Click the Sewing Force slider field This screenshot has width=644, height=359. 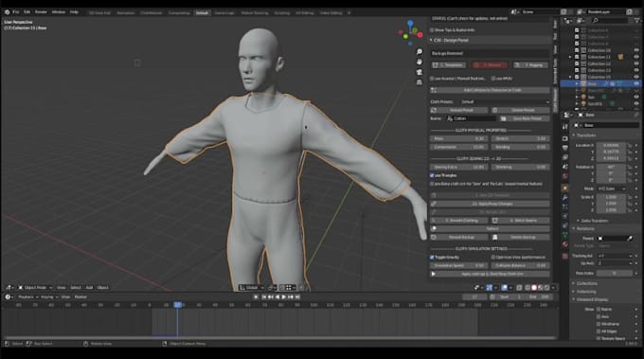pos(458,167)
